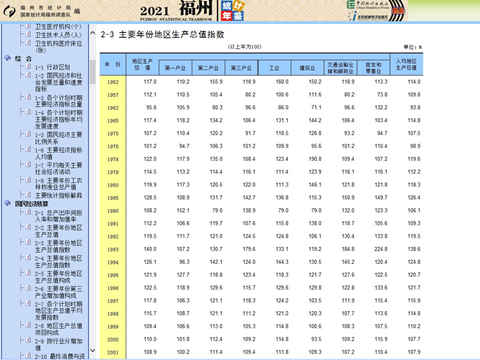Click the sidebar scroll-up arrow
Viewport: 480px width, 360px height.
click(x=93, y=33)
